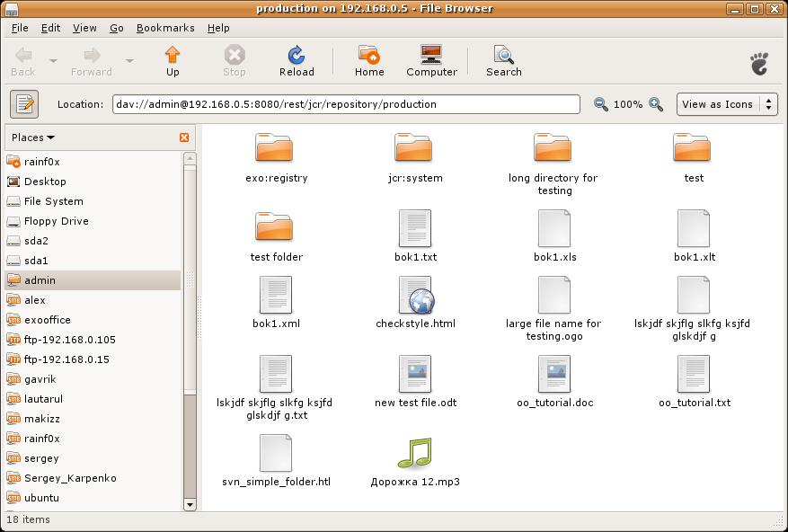Close the Places side pane
788x532 pixels.
(x=184, y=137)
